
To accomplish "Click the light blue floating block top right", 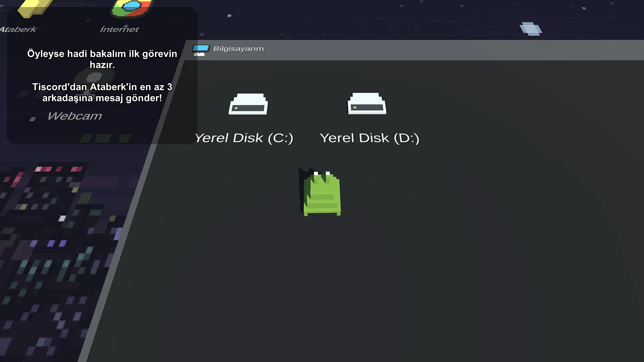I will pyautogui.click(x=531, y=29).
